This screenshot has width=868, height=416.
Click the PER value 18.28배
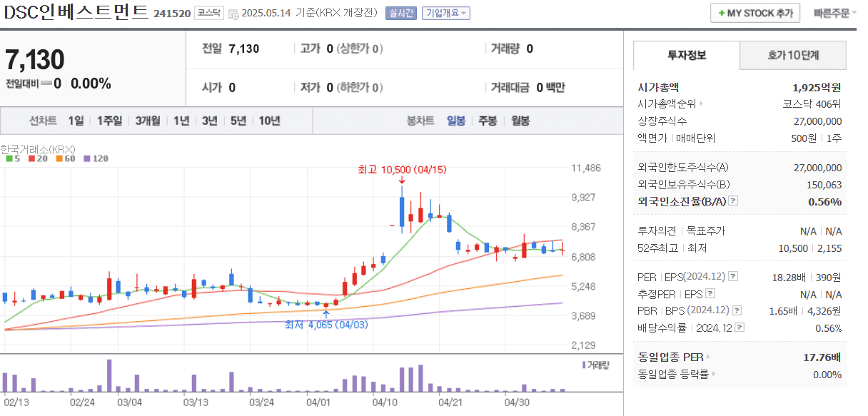pos(788,277)
